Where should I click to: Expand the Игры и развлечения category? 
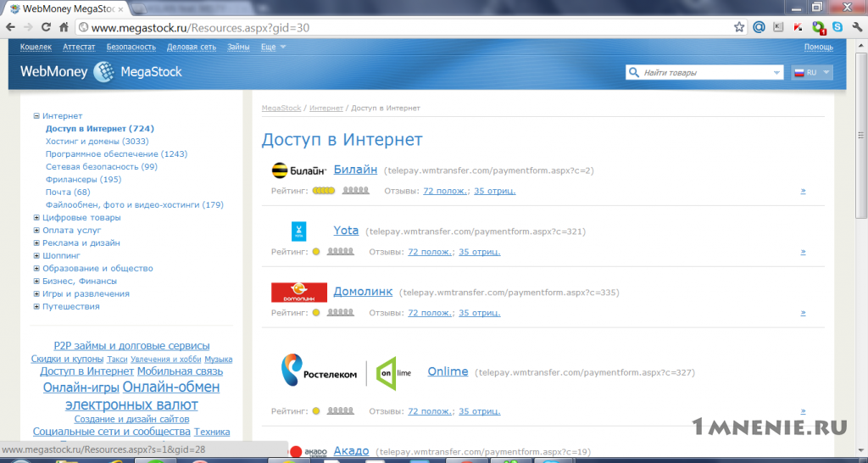(x=36, y=294)
